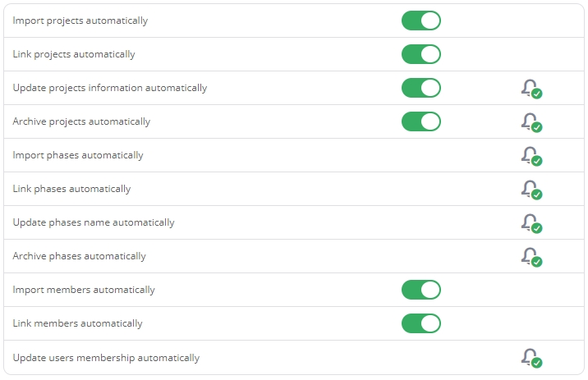The image size is (588, 380).
Task: Click notification bell for Update projects information
Action: pyautogui.click(x=531, y=89)
